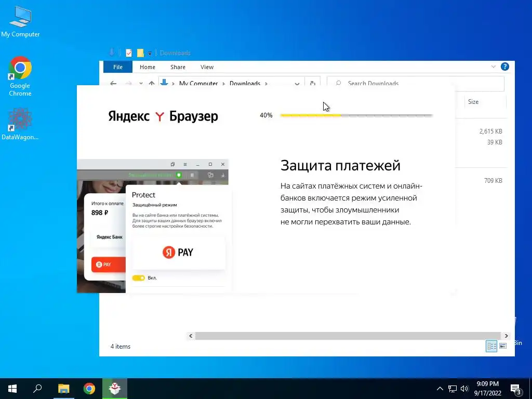Select the Google Chrome desktop shortcut

click(x=20, y=76)
